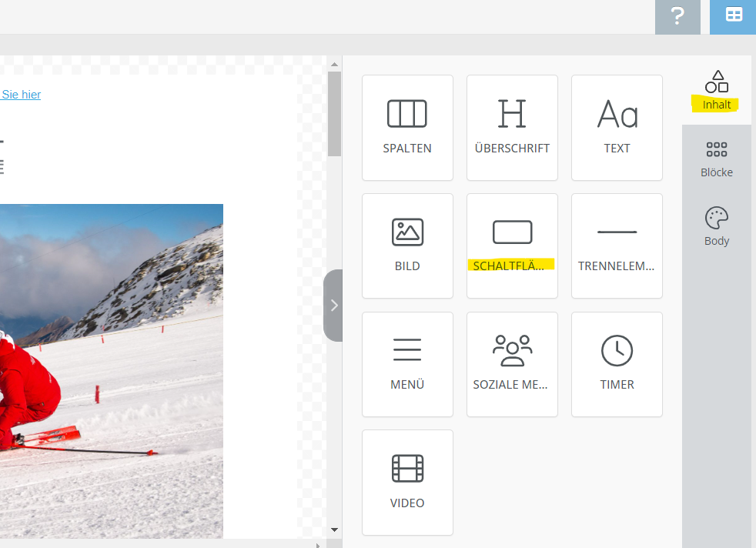The height and width of the screenshot is (548, 756).
Task: Click the scrollbar down arrow
Action: 334,530
